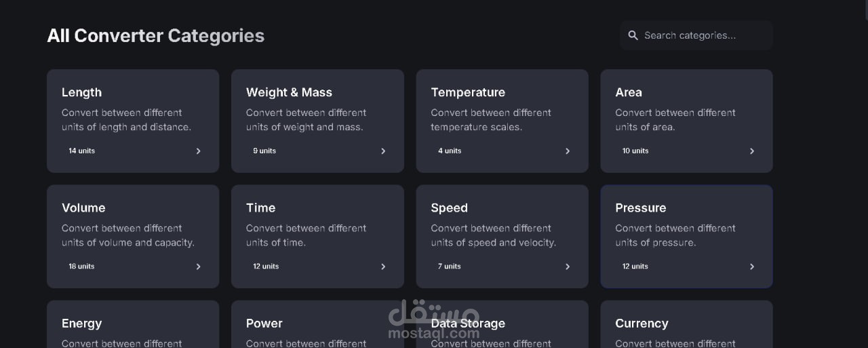Click the arrow icon on Speed card
868x348 pixels.
click(x=568, y=267)
